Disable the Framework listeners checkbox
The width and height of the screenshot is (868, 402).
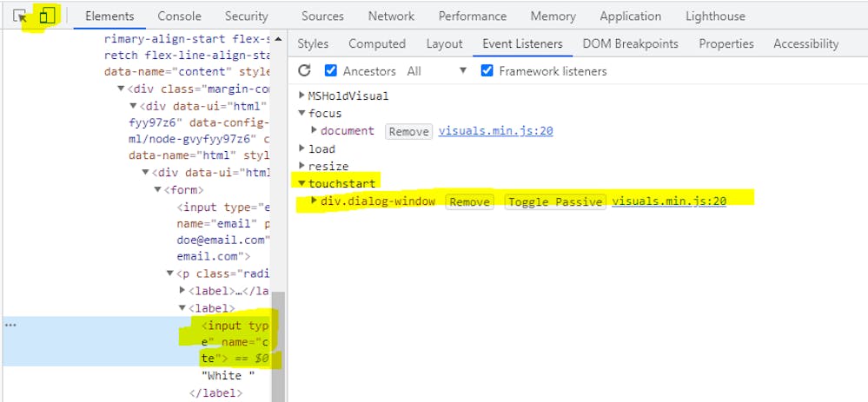click(x=487, y=71)
